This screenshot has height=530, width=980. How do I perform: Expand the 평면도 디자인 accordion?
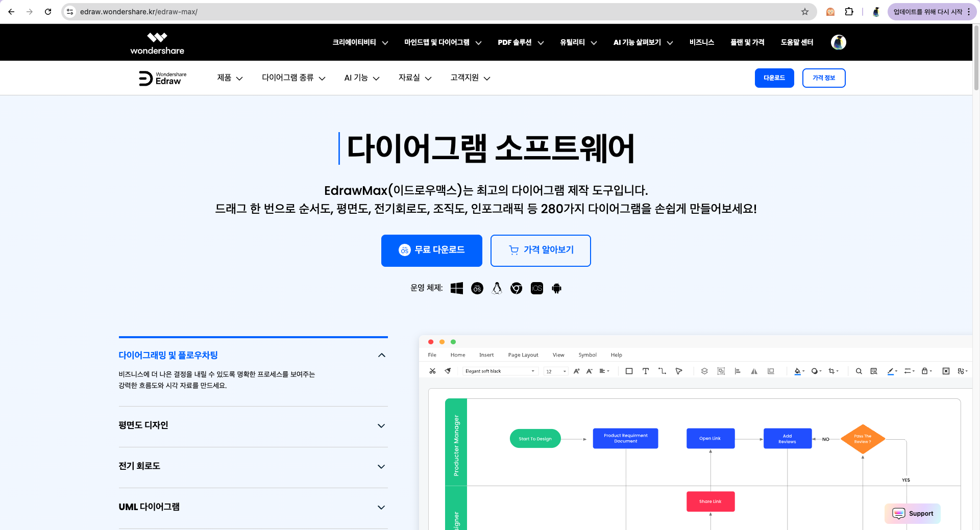click(x=381, y=426)
